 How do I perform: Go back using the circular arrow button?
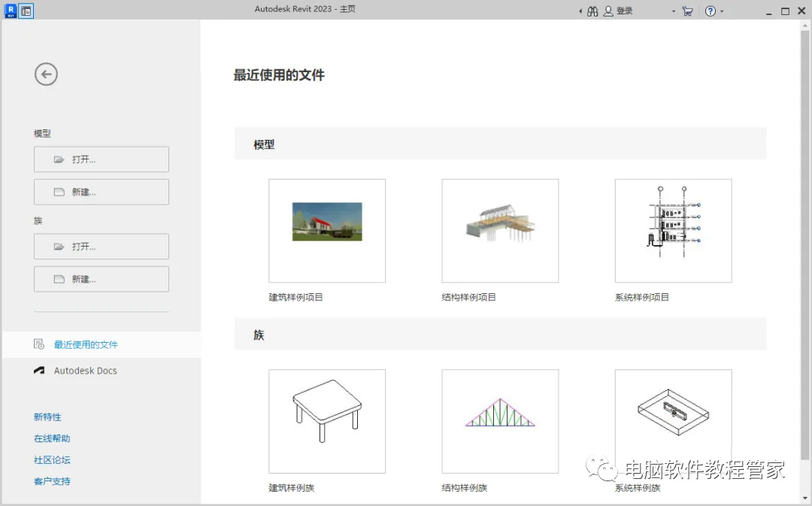(x=46, y=74)
